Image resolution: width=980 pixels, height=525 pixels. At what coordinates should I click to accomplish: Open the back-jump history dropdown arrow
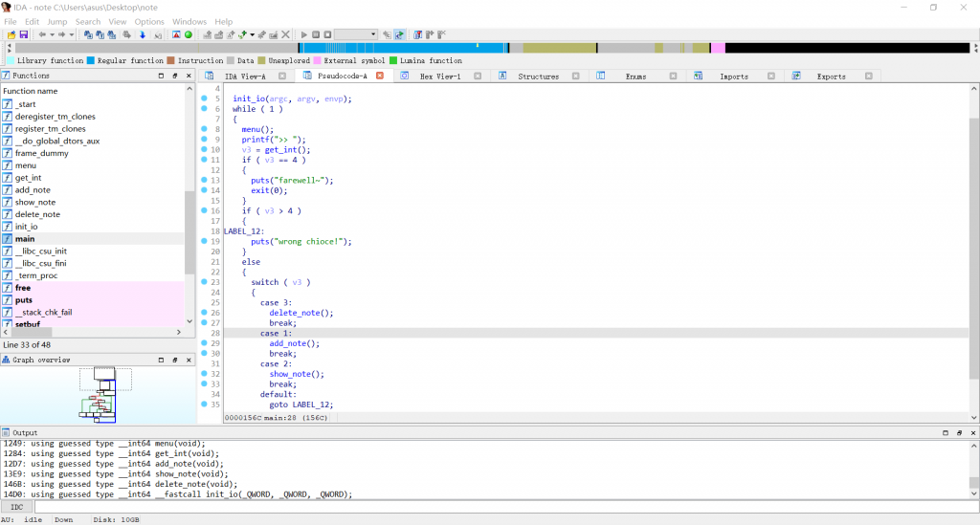(52, 34)
